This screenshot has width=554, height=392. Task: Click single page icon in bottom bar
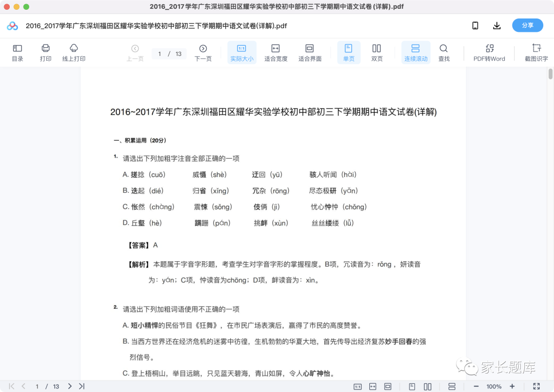click(x=412, y=387)
